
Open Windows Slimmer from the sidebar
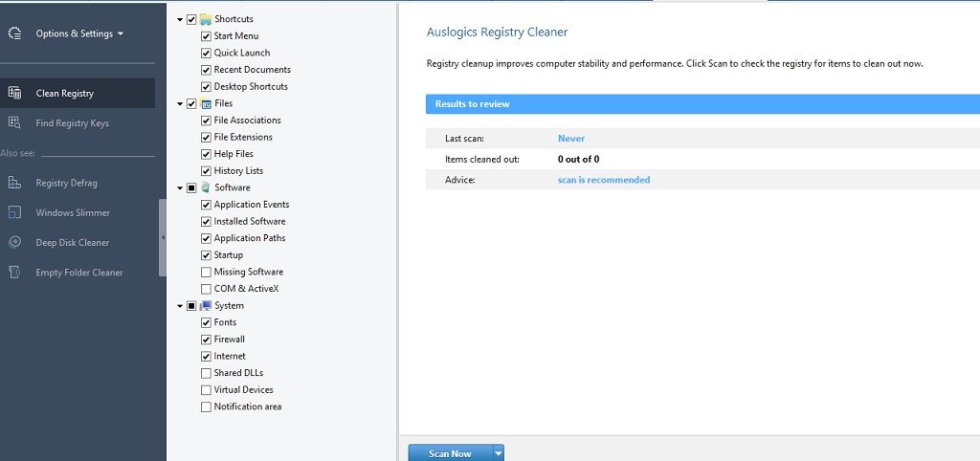pyautogui.click(x=78, y=213)
